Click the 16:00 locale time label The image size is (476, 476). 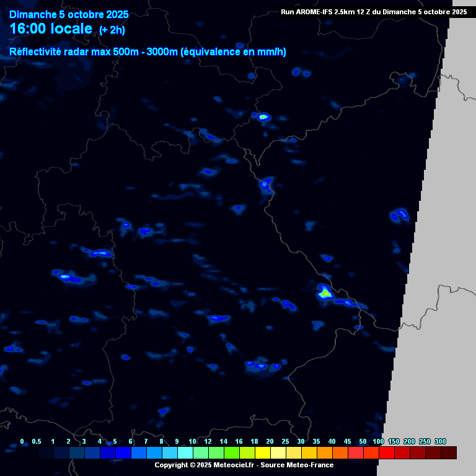tap(51, 29)
